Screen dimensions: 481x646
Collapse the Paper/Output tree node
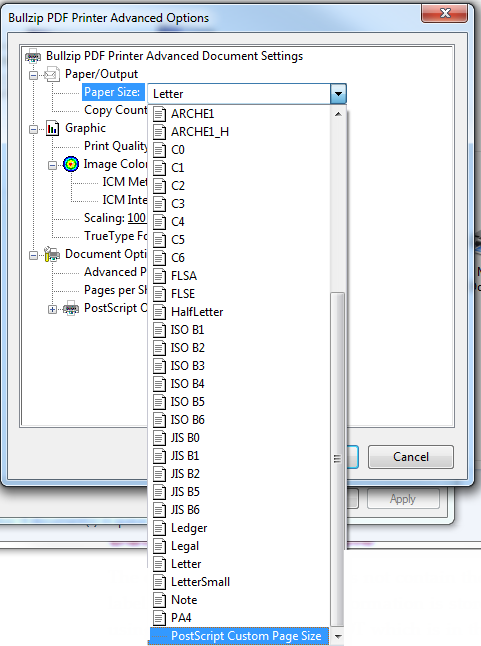[x=33, y=75]
